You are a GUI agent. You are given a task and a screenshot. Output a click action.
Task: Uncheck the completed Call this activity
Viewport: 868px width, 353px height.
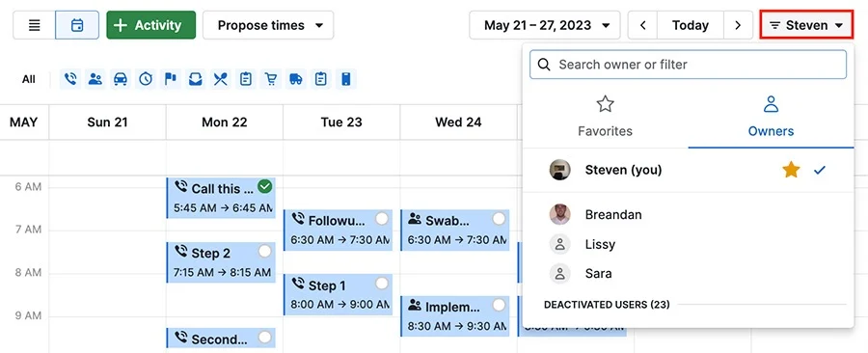coord(265,187)
